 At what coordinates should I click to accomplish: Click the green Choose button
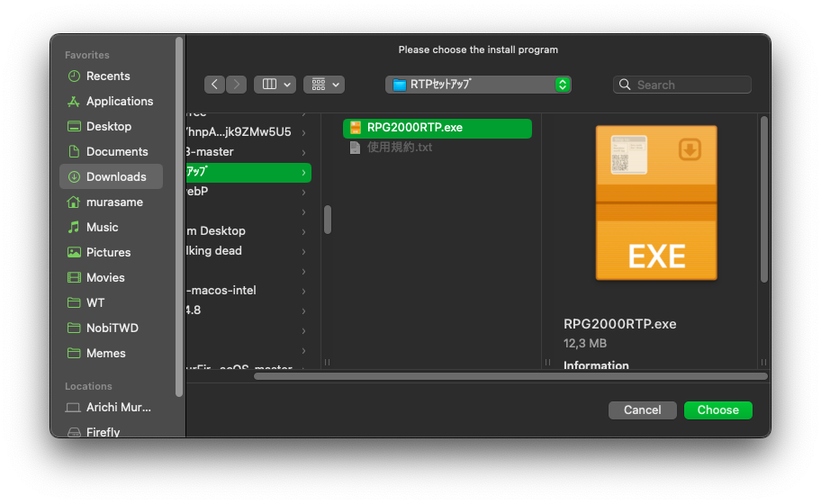[x=717, y=410]
